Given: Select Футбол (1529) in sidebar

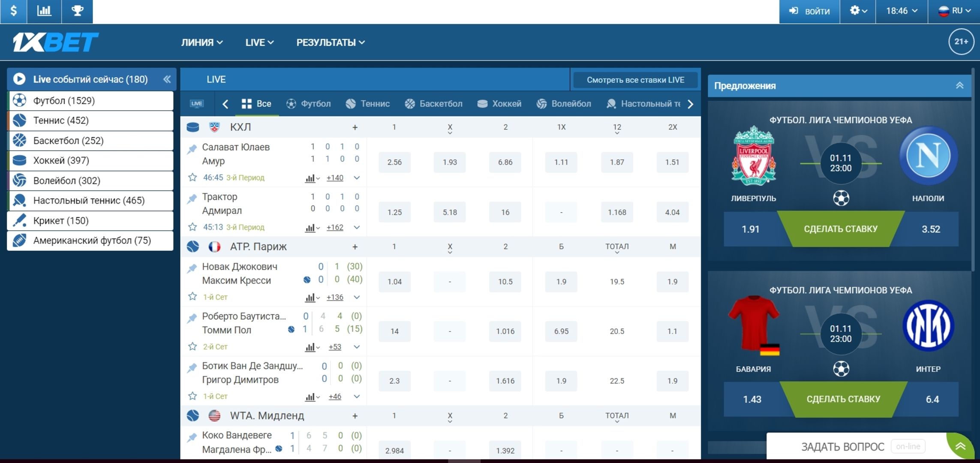Looking at the screenshot, I should [x=90, y=101].
